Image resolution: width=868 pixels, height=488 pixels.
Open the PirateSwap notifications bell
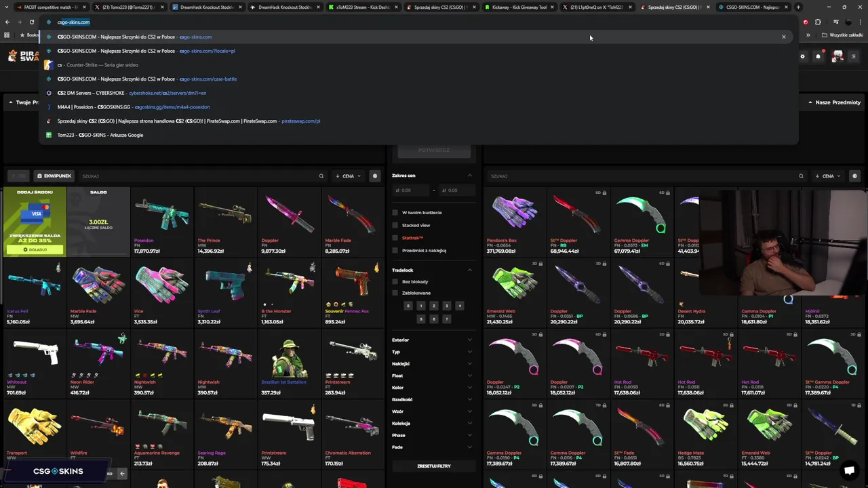[818, 56]
